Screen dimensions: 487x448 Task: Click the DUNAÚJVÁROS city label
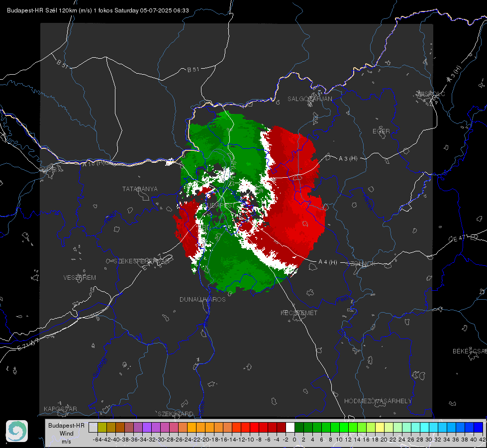pyautogui.click(x=202, y=299)
